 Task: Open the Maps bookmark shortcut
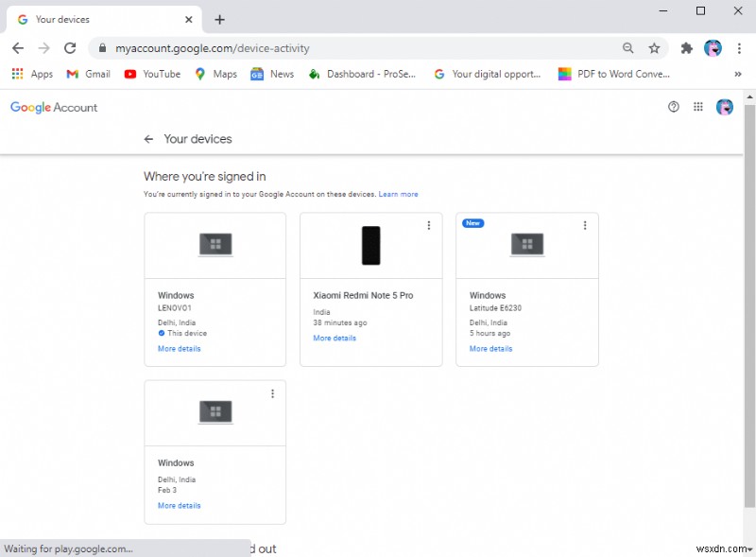(215, 74)
